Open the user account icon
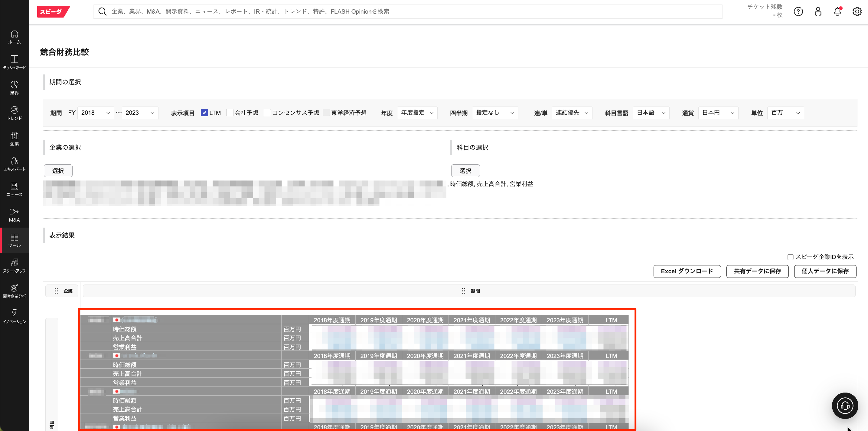This screenshot has width=868, height=431. pos(818,12)
